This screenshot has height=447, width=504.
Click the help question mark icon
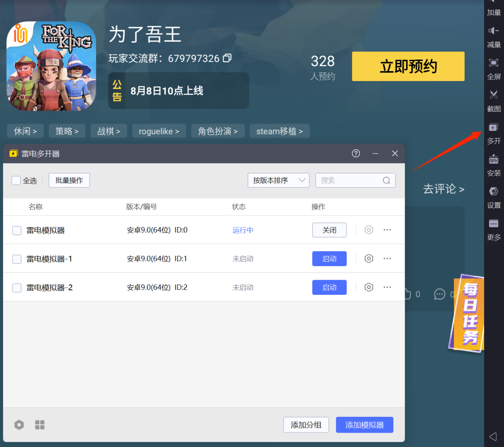356,153
